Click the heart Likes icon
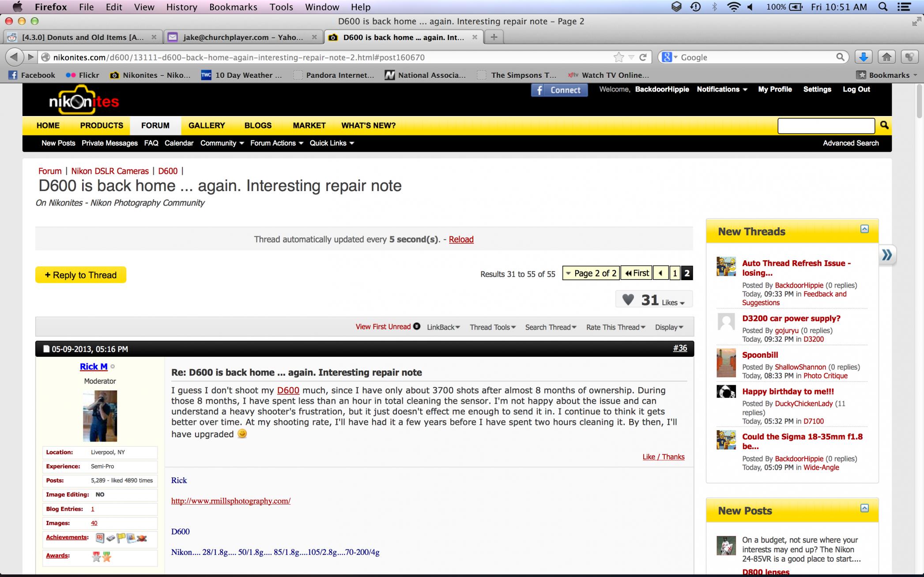The width and height of the screenshot is (924, 577). 628,300
